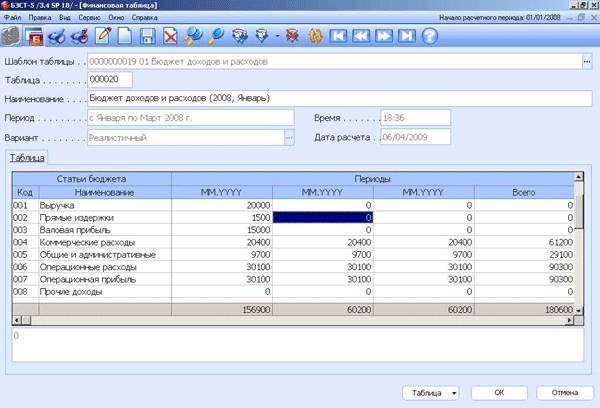The width and height of the screenshot is (600, 408).
Task: Select the Прочие доходы row name
Action: point(71,292)
